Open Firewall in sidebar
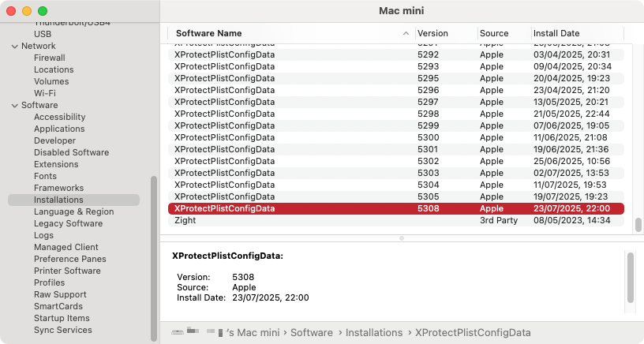Image resolution: width=644 pixels, height=344 pixels. click(x=49, y=58)
